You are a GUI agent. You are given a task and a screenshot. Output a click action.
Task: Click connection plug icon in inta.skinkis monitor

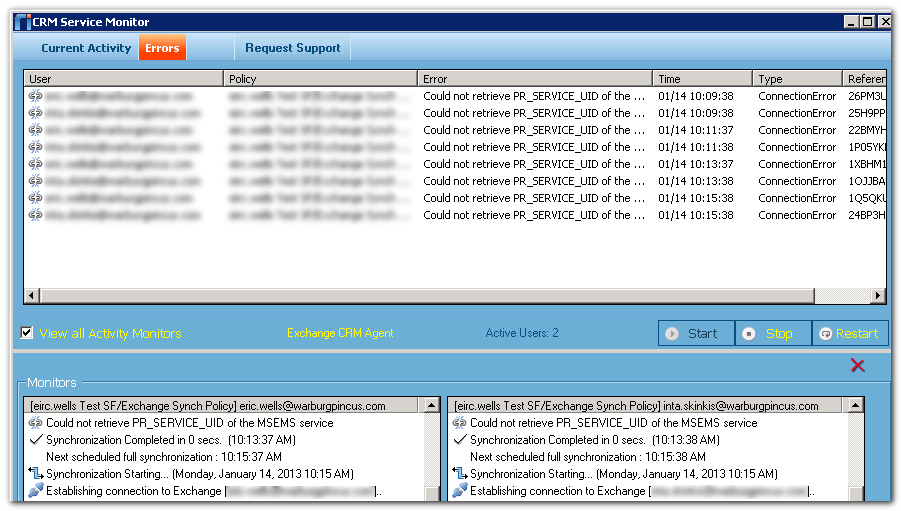(x=459, y=491)
